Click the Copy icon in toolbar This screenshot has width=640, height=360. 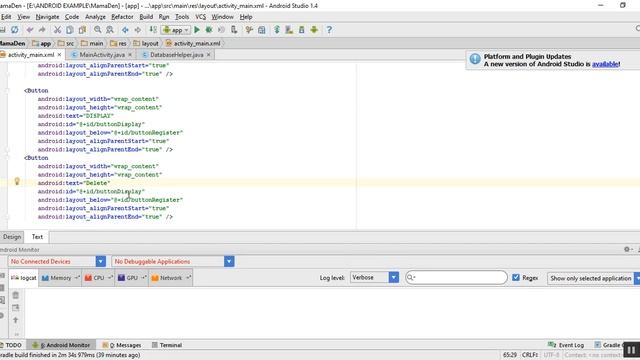(x=70, y=30)
